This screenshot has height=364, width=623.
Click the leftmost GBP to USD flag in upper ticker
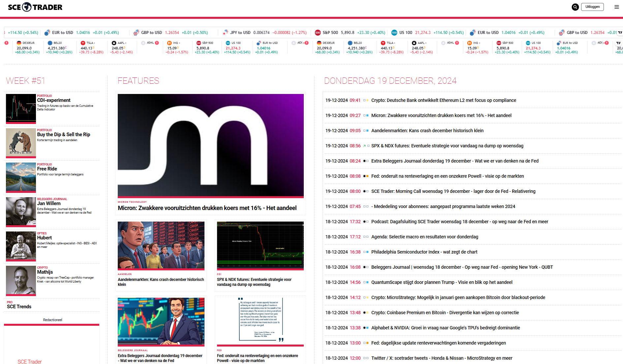(x=136, y=33)
